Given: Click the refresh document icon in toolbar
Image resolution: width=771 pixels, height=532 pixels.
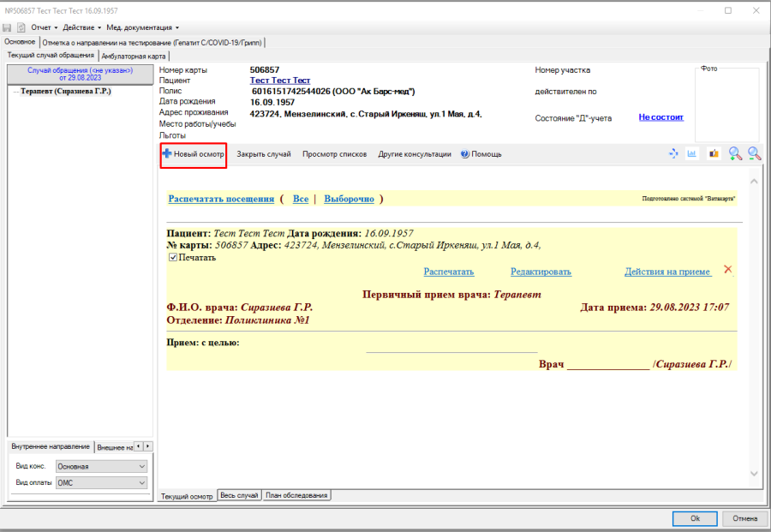Looking at the screenshot, I should (x=21, y=27).
